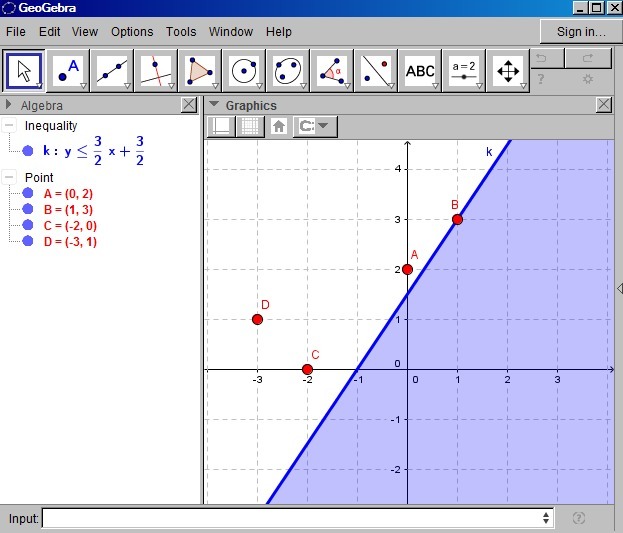Select the Move Graphics View tool
Image resolution: width=623 pixels, height=533 pixels.
tap(508, 71)
